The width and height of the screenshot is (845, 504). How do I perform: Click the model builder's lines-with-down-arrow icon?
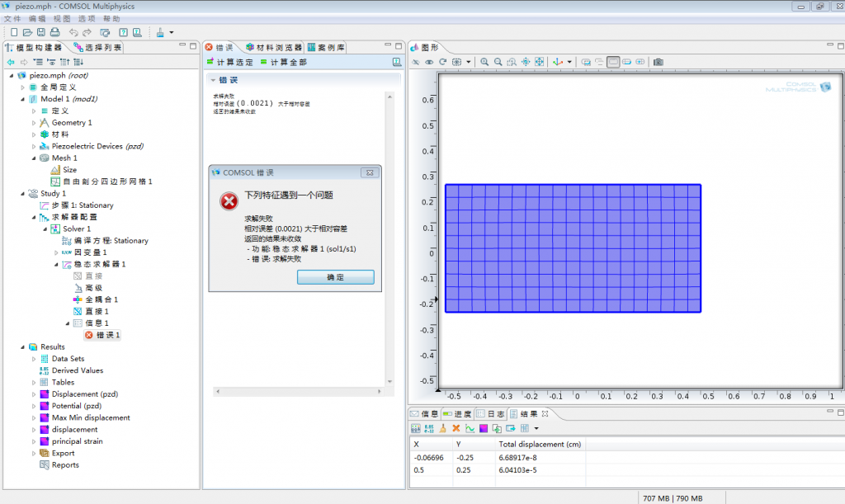[78, 62]
